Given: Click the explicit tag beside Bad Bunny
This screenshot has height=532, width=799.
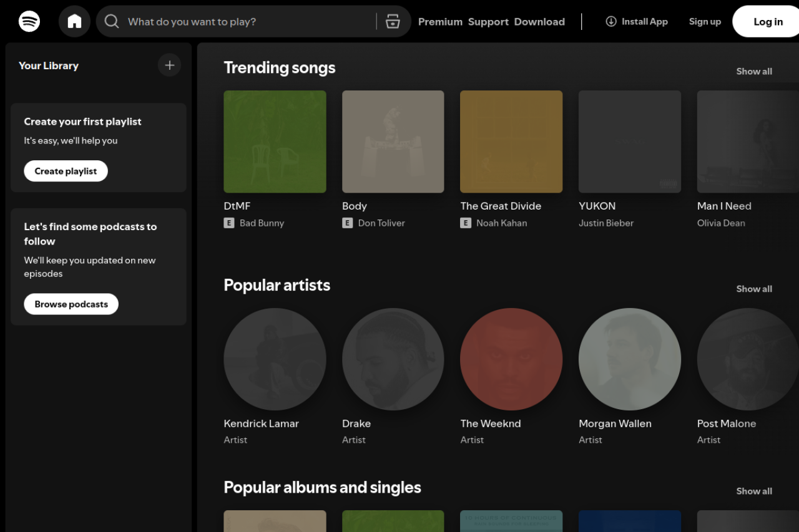Looking at the screenshot, I should pos(229,223).
